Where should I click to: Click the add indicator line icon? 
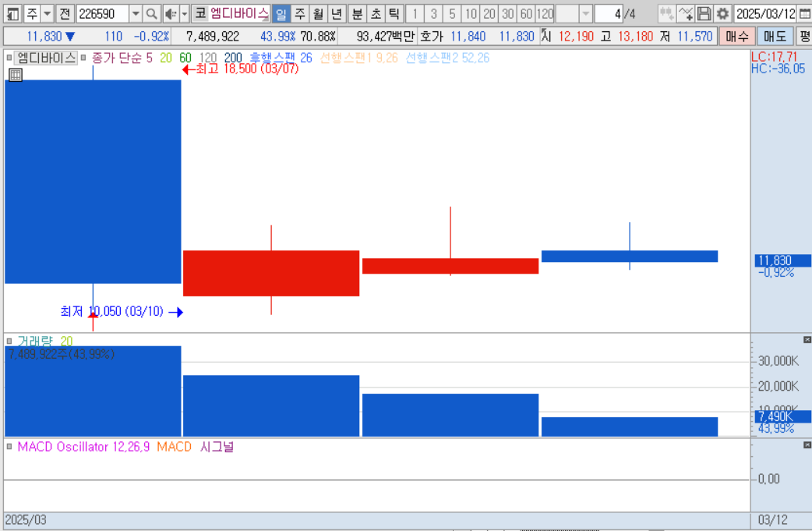click(x=686, y=14)
